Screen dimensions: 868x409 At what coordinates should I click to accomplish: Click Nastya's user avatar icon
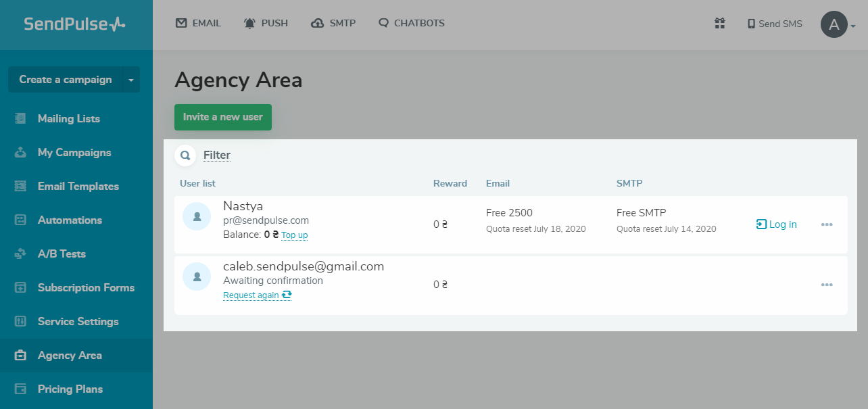(197, 216)
